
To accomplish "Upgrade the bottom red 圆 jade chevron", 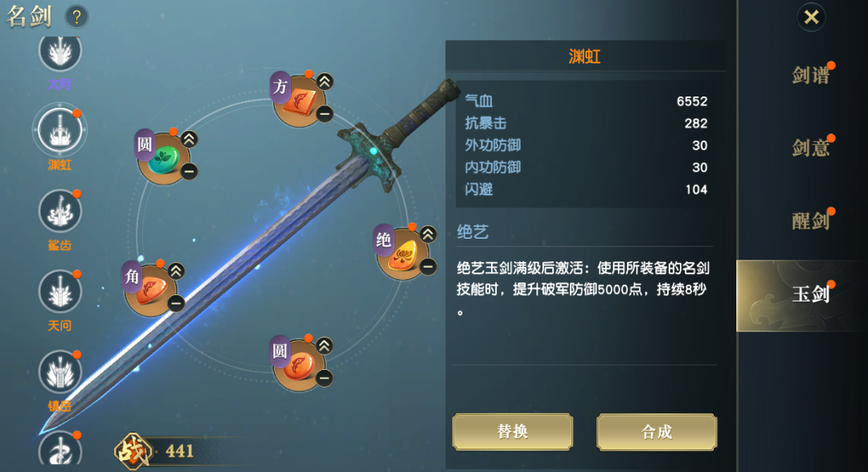I will point(325,346).
